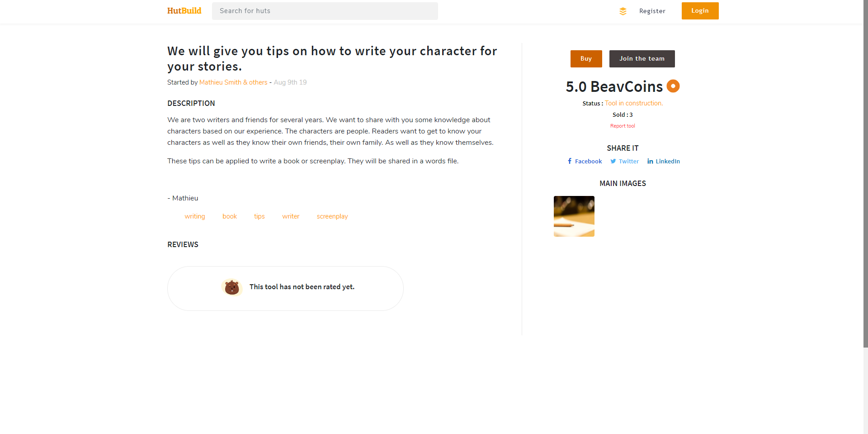Open the pencil main image thumbnail
The width and height of the screenshot is (868, 434).
tap(574, 216)
